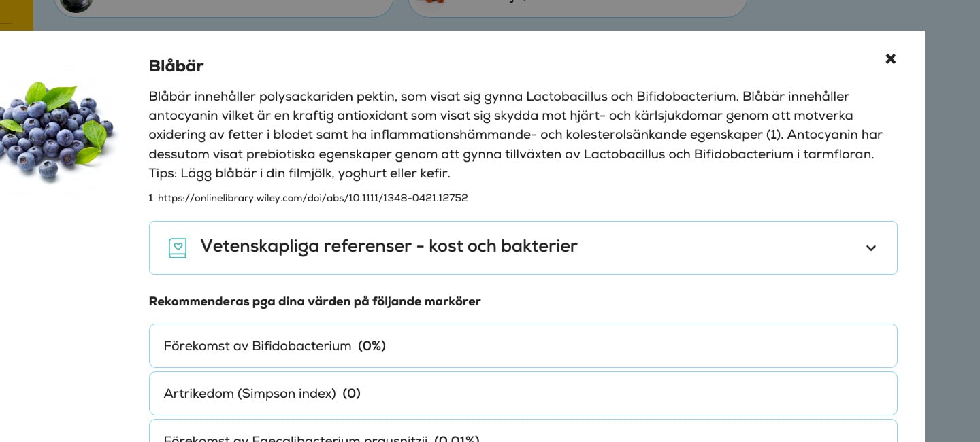Click the yellow block in top-left corner
This screenshot has height=442, width=980.
16,14
